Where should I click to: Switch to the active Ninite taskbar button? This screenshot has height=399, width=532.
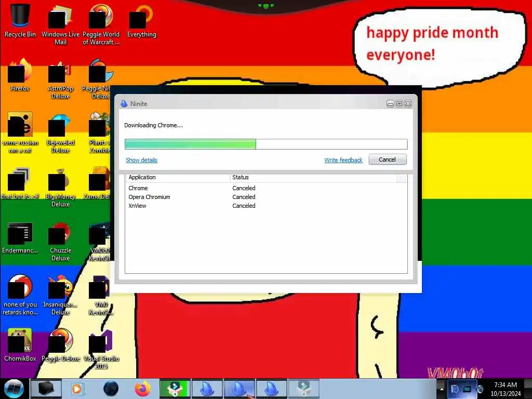click(x=239, y=389)
